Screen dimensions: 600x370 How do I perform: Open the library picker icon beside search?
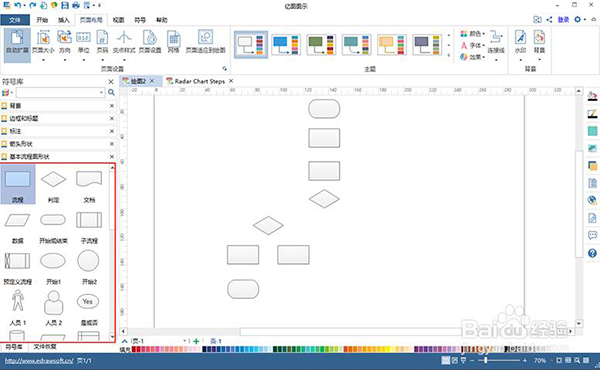(7, 93)
